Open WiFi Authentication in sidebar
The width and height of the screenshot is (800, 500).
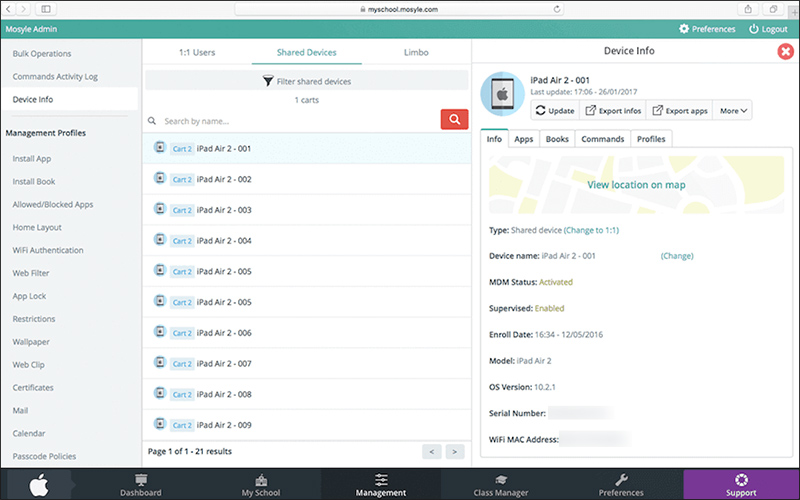point(48,250)
